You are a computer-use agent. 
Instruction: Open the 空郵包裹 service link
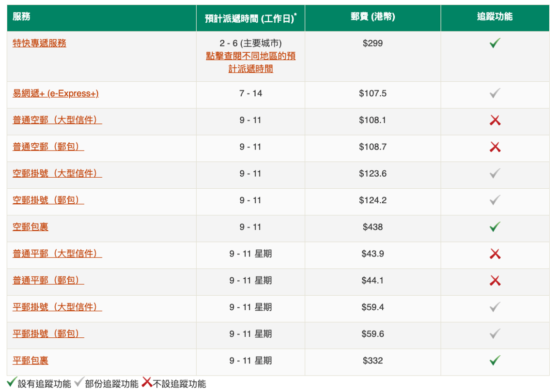click(x=31, y=226)
